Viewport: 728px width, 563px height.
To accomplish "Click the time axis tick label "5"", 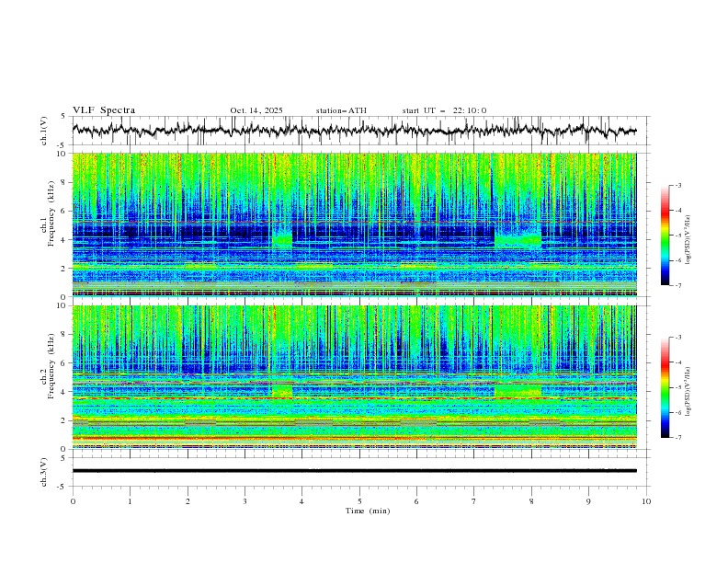I will 359,501.
